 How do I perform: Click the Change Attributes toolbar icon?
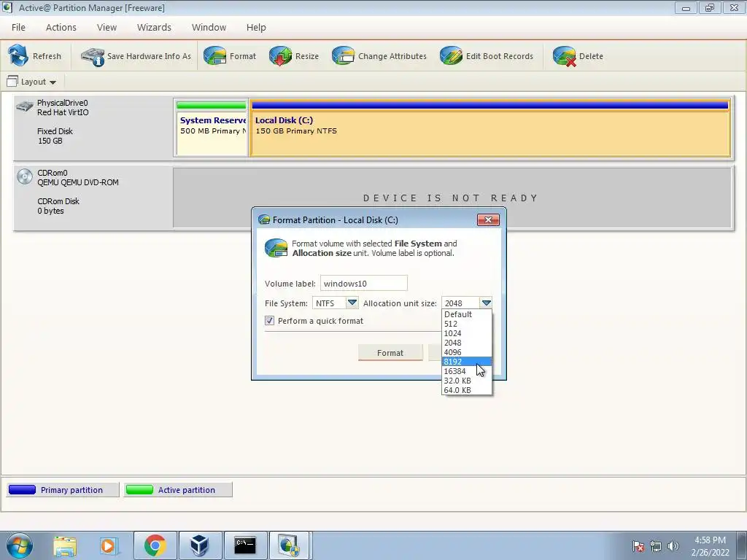(x=344, y=55)
